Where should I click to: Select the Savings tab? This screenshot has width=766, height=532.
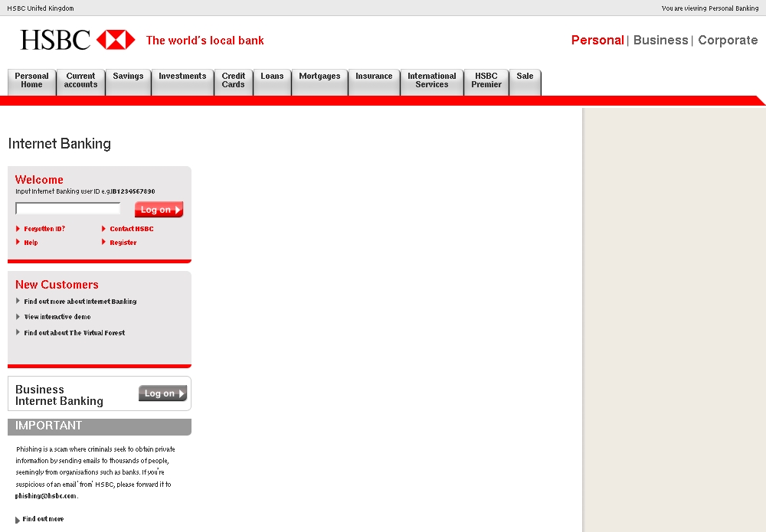(128, 82)
